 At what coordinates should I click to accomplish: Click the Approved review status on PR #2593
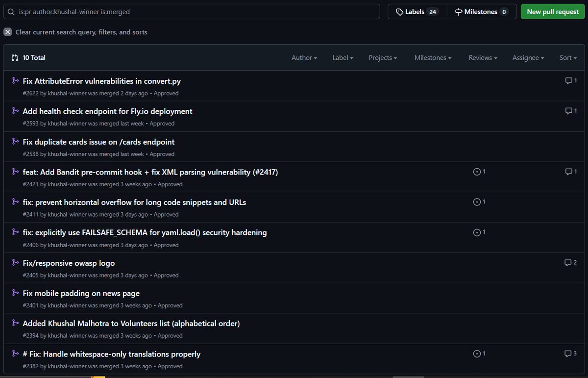[162, 124]
